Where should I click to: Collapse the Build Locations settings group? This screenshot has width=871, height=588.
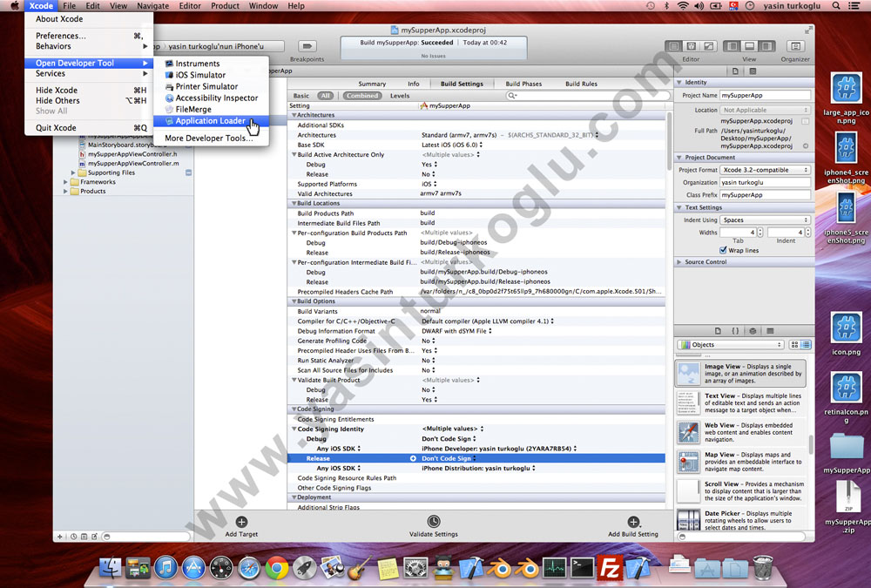pos(294,204)
